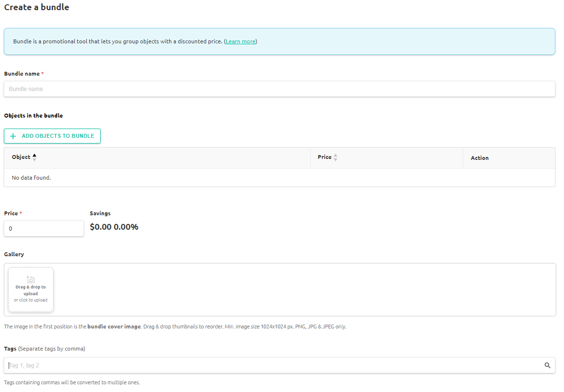The width and height of the screenshot is (564, 392).
Task: Click the Price column sort arrows
Action: (x=335, y=157)
